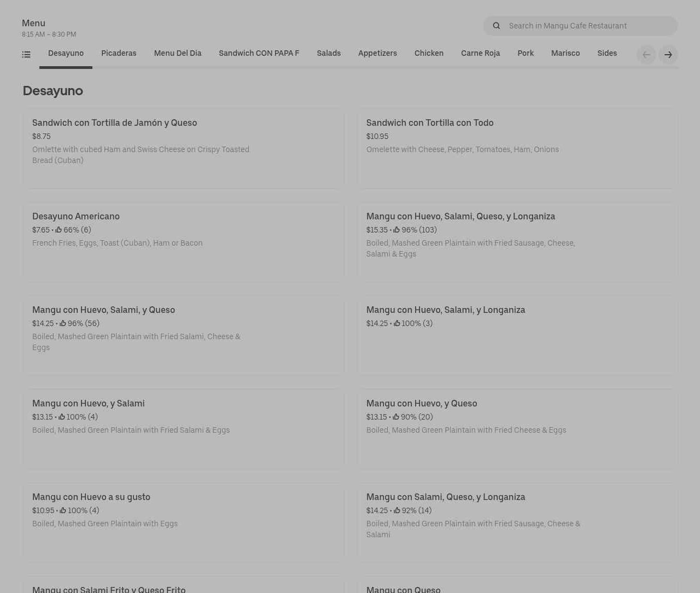
Task: Choose Mangu con Huevo a su gusto
Action: coord(183,523)
